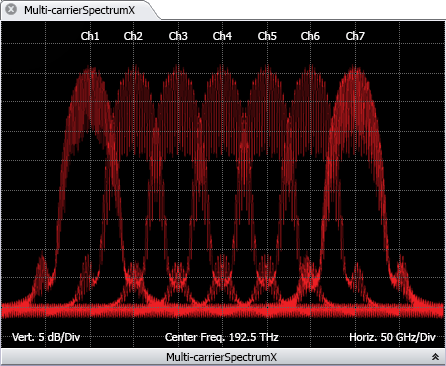Click the Ch6 channel label
Image resolution: width=446 pixels, height=366 pixels.
(310, 36)
